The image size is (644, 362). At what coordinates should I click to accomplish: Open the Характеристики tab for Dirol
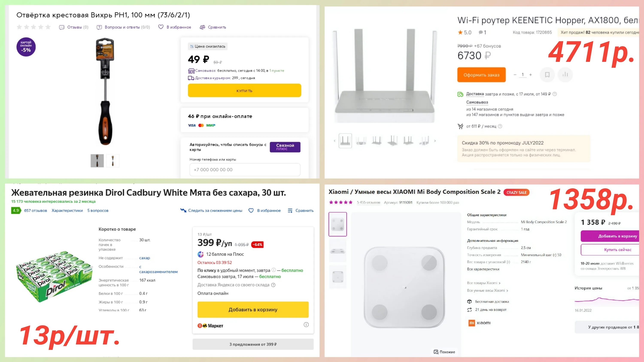tap(67, 210)
